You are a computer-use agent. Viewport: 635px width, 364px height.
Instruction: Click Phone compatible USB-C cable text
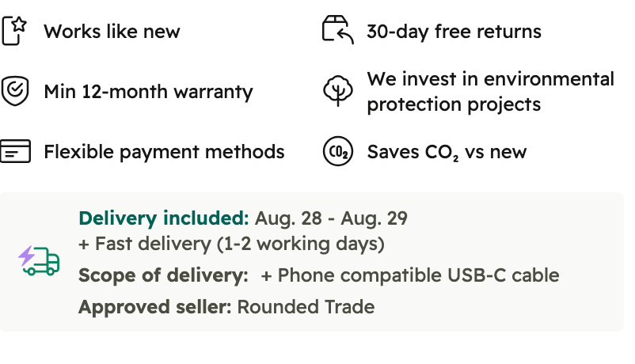click(x=410, y=275)
